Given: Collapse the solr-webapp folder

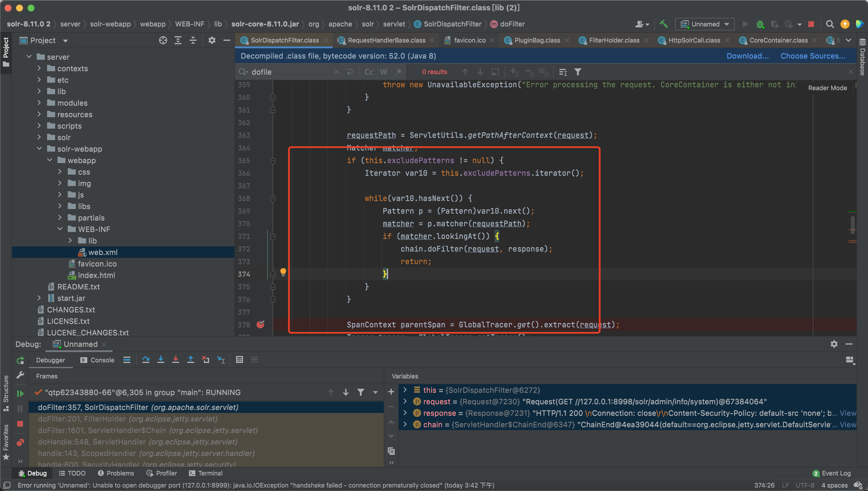Looking at the screenshot, I should [39, 148].
